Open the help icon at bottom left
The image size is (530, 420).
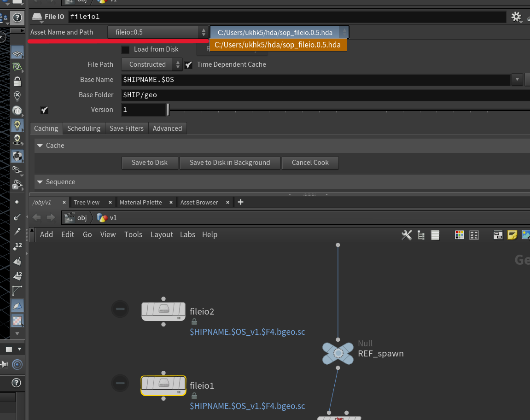click(x=16, y=382)
